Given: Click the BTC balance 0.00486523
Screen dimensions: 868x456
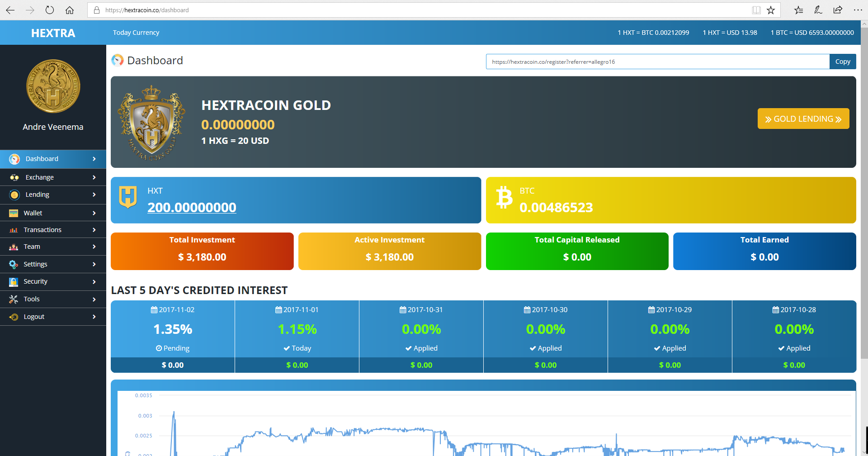Looking at the screenshot, I should point(556,207).
